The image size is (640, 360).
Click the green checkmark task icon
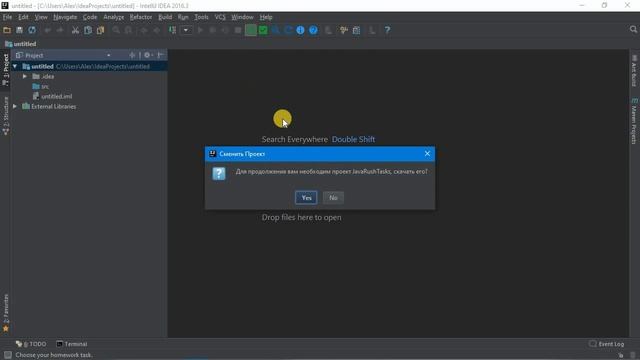[263, 30]
